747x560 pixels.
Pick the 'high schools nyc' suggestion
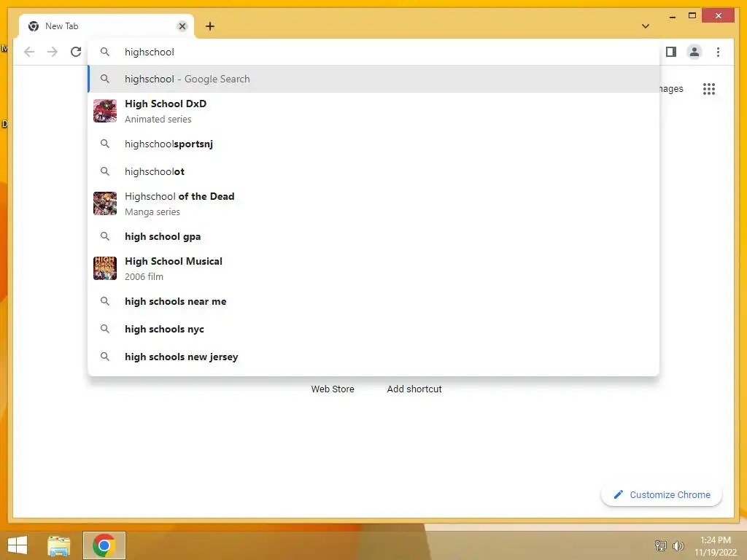coord(373,329)
